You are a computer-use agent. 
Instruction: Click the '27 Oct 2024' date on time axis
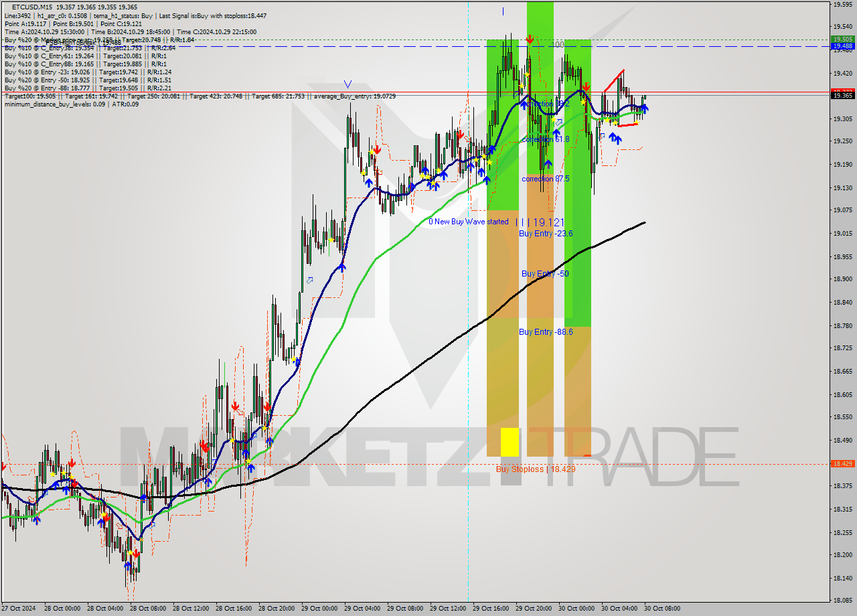pyautogui.click(x=18, y=609)
